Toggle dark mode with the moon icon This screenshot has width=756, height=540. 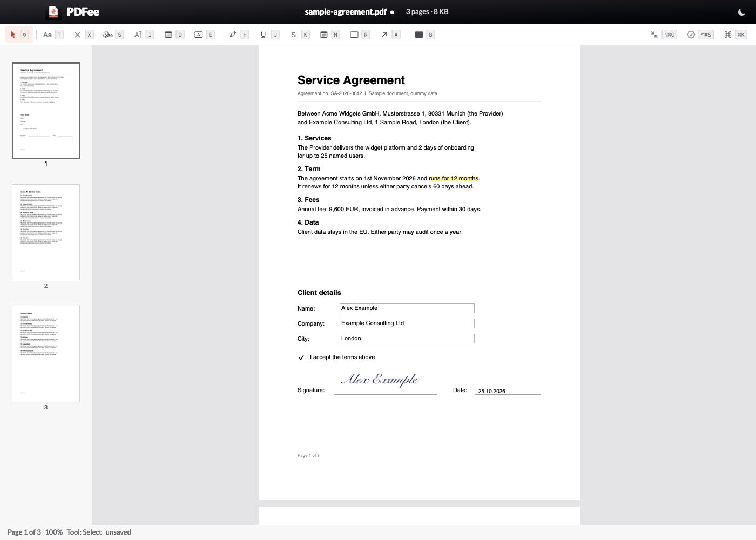[741, 12]
